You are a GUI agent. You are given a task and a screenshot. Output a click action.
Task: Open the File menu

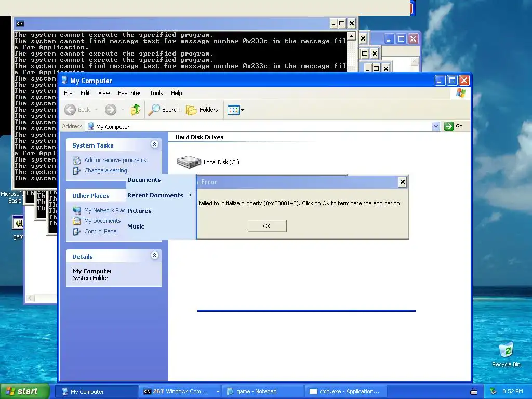tap(68, 93)
